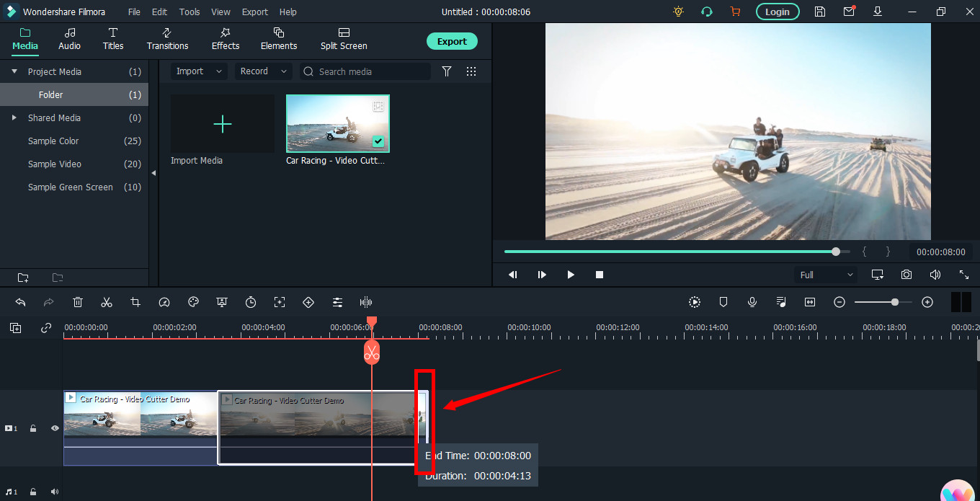Click the play button in preview
This screenshot has height=501, width=980.
[571, 275]
